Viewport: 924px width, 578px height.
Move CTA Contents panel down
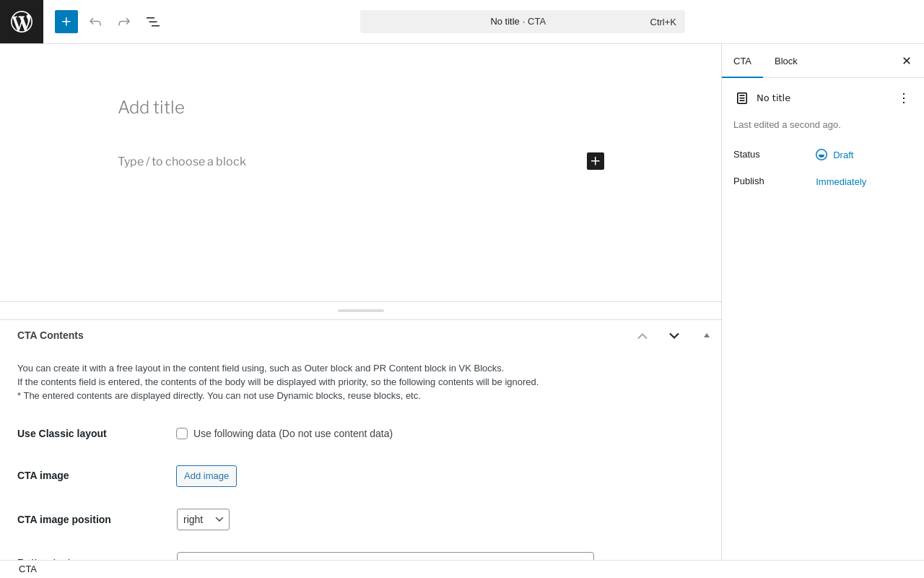pos(674,336)
